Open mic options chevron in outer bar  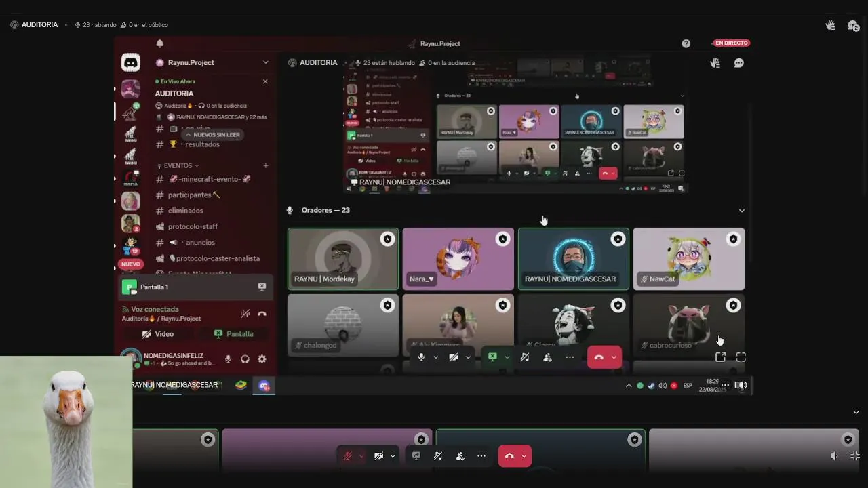coord(361,456)
